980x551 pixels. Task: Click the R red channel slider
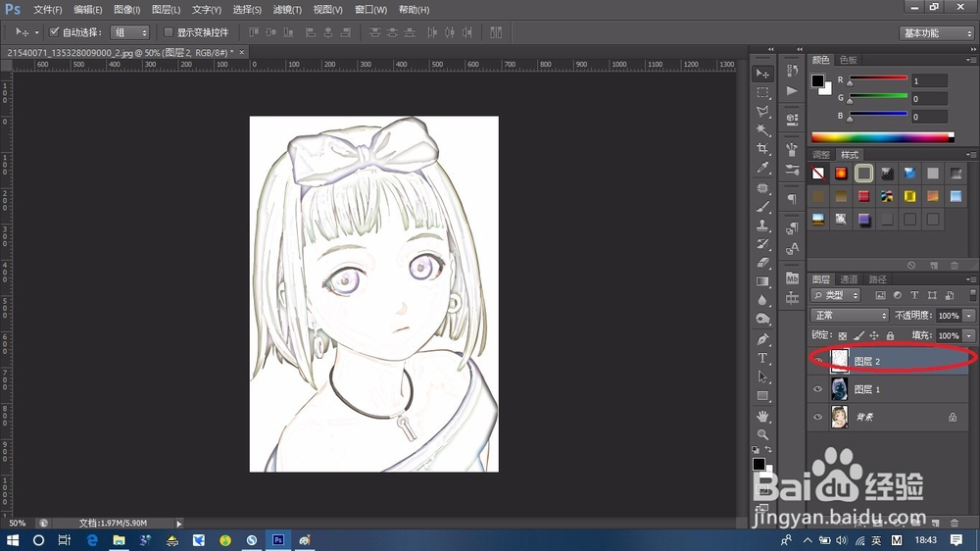point(878,78)
